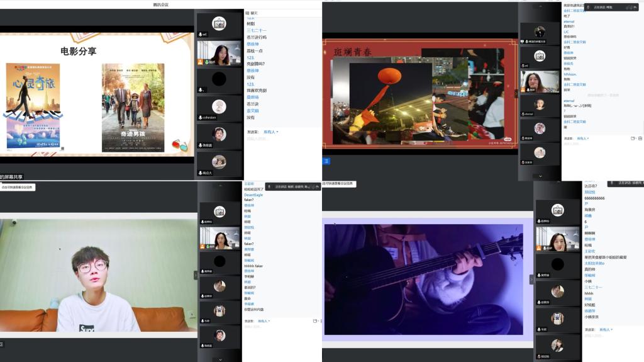Select the chat message 苍兰诀行吗
Image resolution: width=644 pixels, height=362 pixels.
(257, 37)
